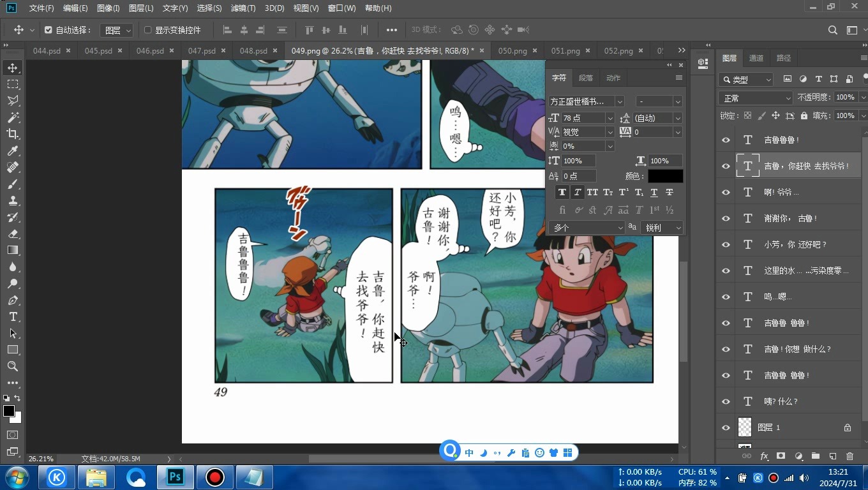Select the Eyedropper tool
868x490 pixels.
point(13,151)
